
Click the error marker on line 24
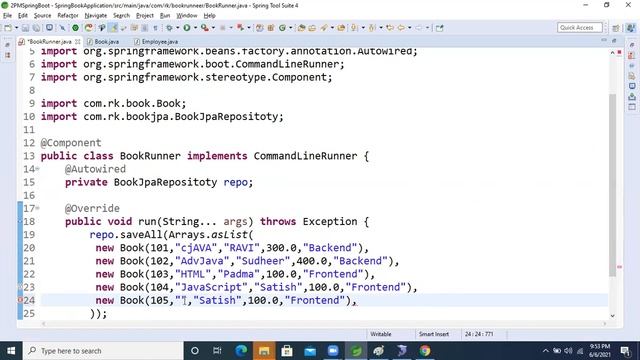coord(20,300)
